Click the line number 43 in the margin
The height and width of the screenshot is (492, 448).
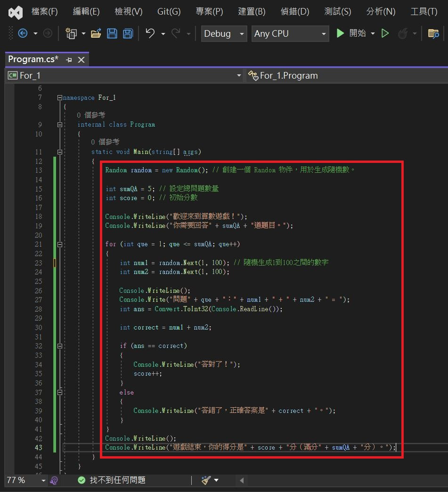click(38, 447)
